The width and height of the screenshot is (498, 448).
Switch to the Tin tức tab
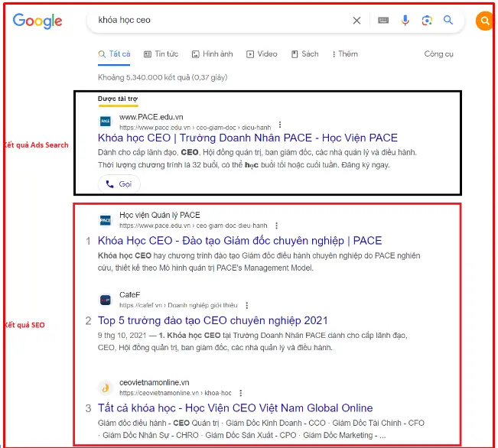[161, 54]
